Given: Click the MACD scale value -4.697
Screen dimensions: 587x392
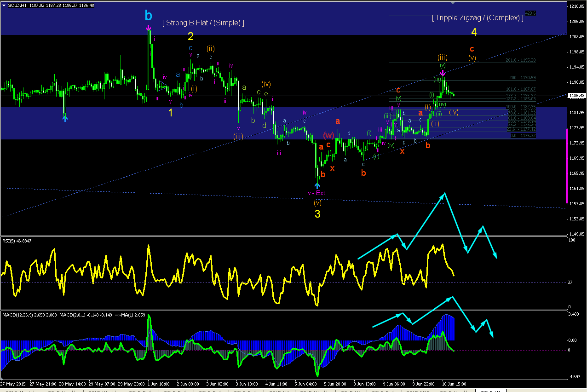Looking at the screenshot, I should click(x=575, y=377).
